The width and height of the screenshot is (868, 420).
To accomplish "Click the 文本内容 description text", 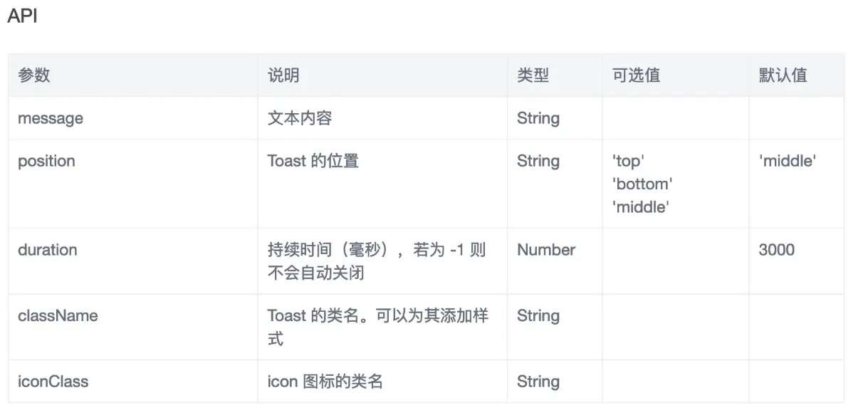I will [300, 118].
